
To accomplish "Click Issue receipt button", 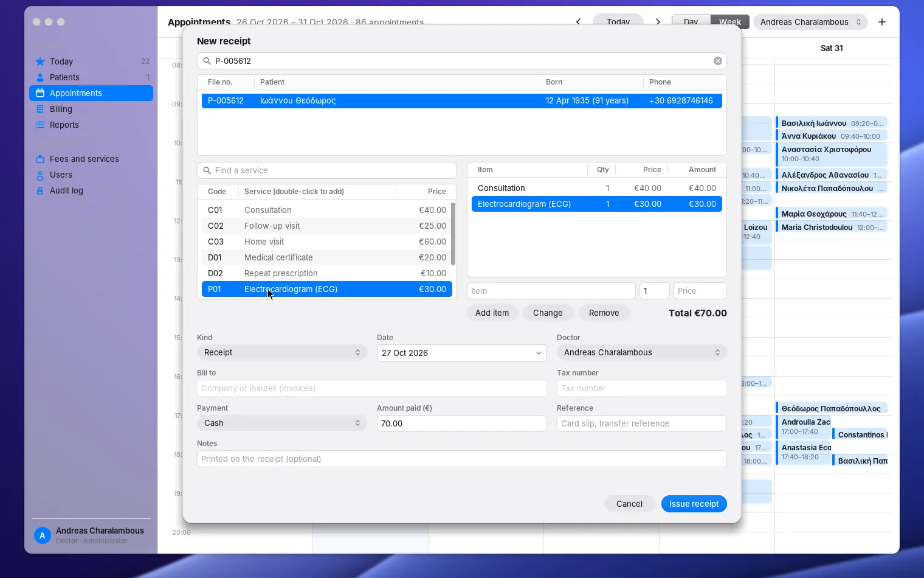I will 694,504.
